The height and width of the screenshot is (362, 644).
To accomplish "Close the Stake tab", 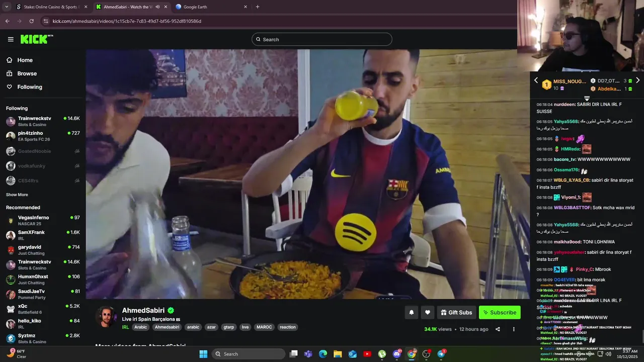I will [86, 7].
